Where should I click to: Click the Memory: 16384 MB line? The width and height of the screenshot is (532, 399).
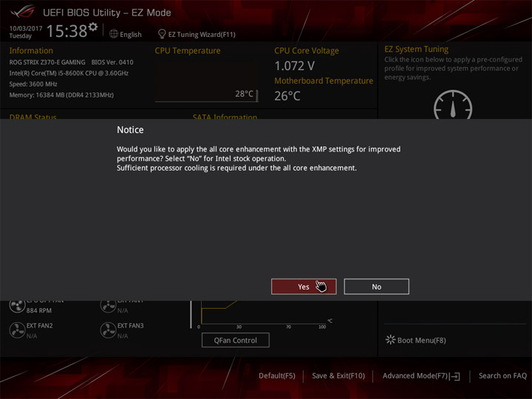[61, 95]
